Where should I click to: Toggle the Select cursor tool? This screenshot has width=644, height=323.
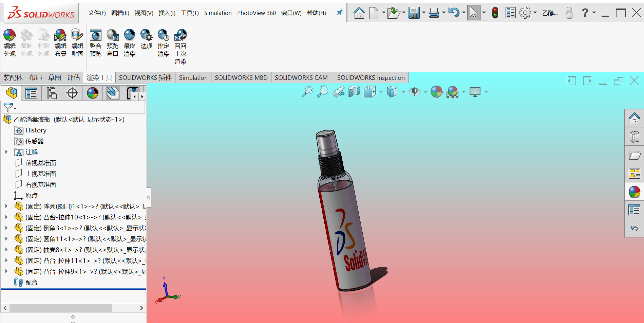pos(474,13)
